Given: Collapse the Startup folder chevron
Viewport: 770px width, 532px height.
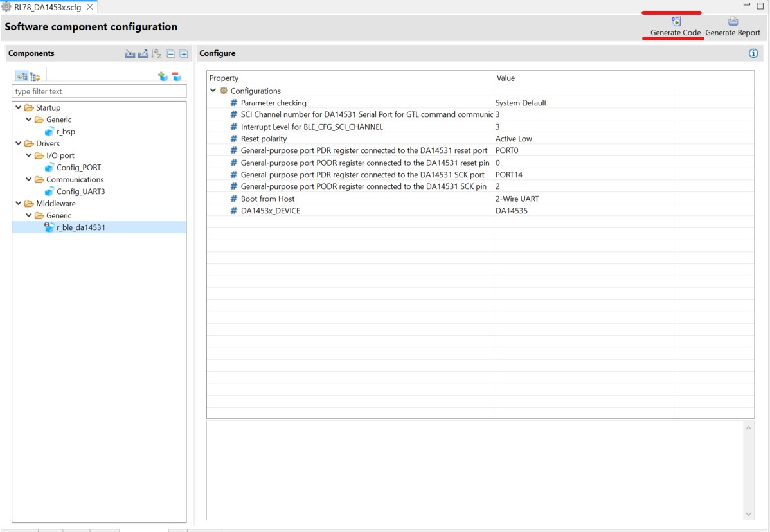Looking at the screenshot, I should click(19, 107).
